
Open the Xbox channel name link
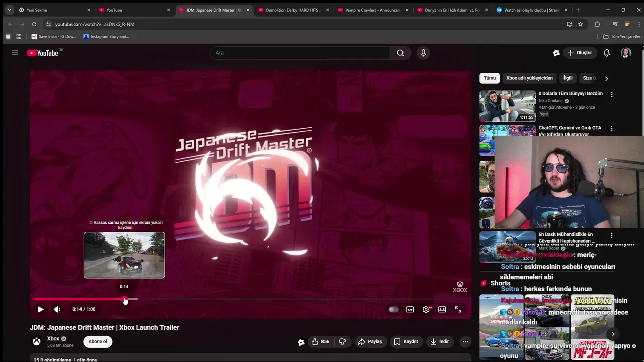click(x=53, y=339)
